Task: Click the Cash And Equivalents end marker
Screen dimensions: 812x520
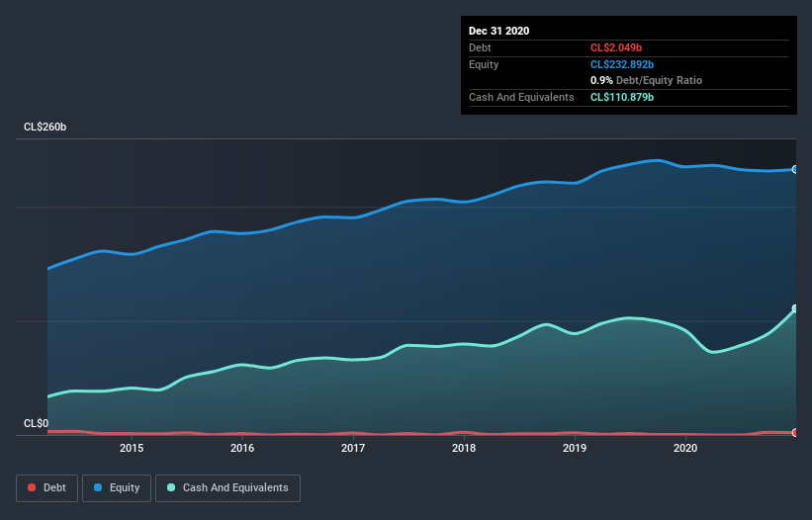Action: 795,308
